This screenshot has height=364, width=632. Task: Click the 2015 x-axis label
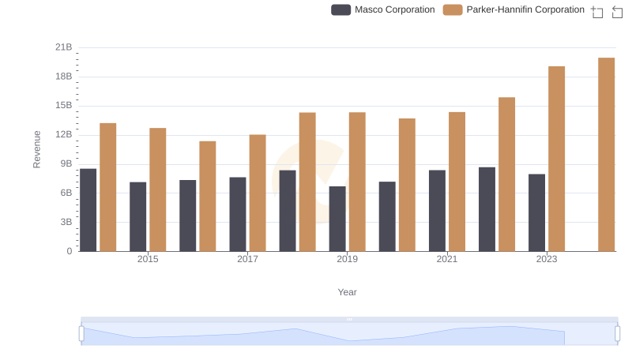point(148,259)
